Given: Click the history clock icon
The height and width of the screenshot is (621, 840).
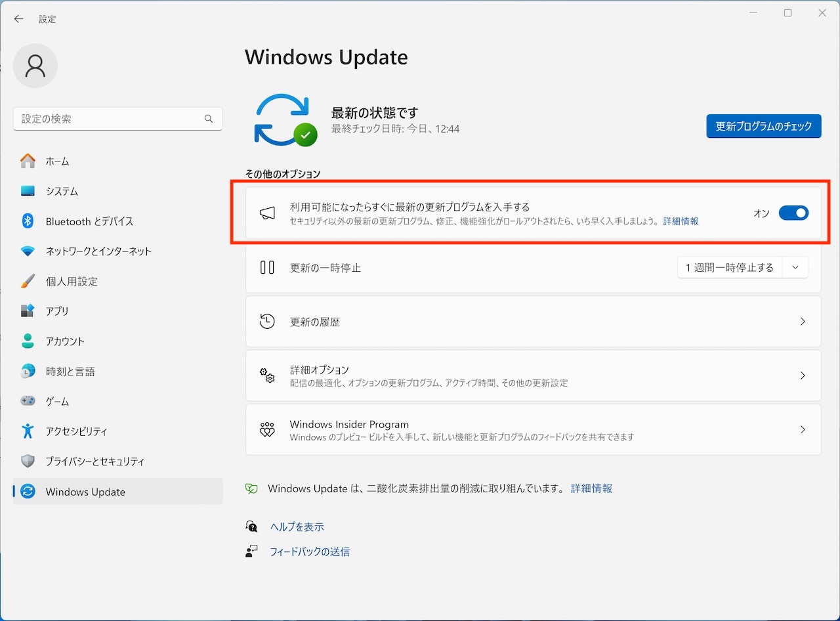Looking at the screenshot, I should (x=267, y=322).
